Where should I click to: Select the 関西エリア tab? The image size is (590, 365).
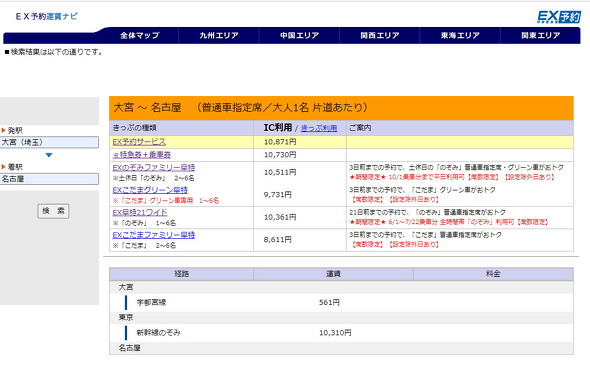point(380,36)
